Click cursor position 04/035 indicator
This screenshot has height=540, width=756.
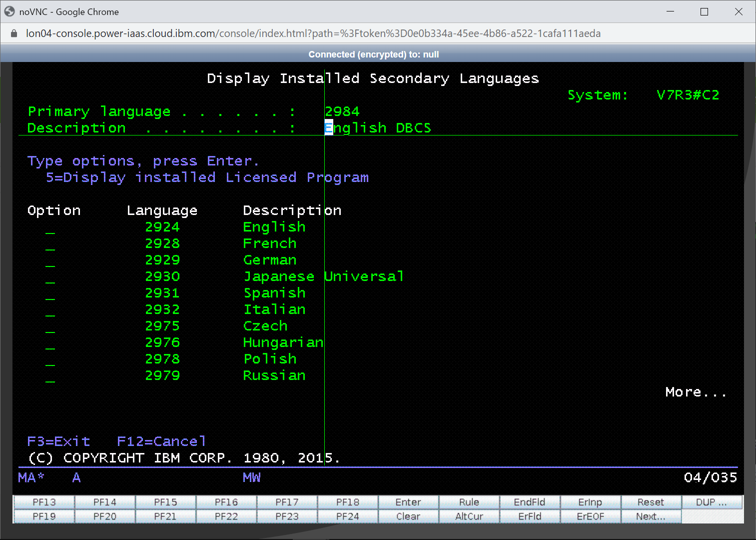pos(711,477)
